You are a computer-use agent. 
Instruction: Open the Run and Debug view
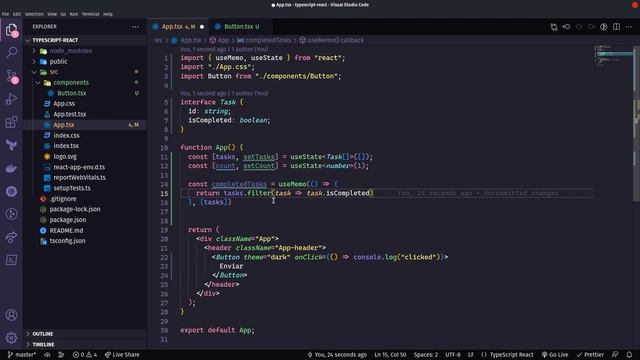click(x=11, y=99)
